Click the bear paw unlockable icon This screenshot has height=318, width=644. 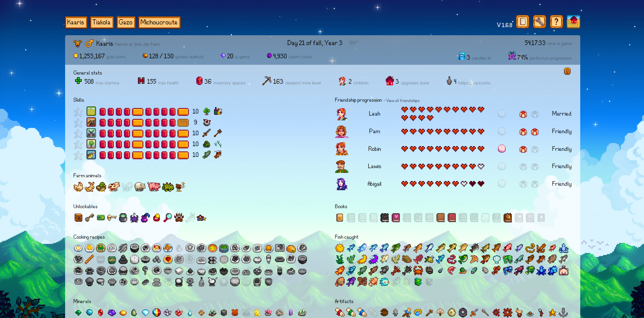tap(179, 218)
